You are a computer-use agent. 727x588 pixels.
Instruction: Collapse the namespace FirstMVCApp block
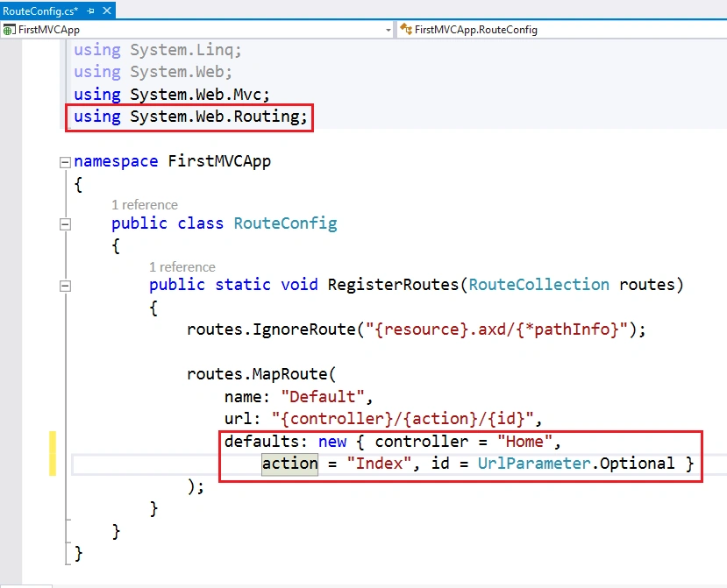point(65,162)
